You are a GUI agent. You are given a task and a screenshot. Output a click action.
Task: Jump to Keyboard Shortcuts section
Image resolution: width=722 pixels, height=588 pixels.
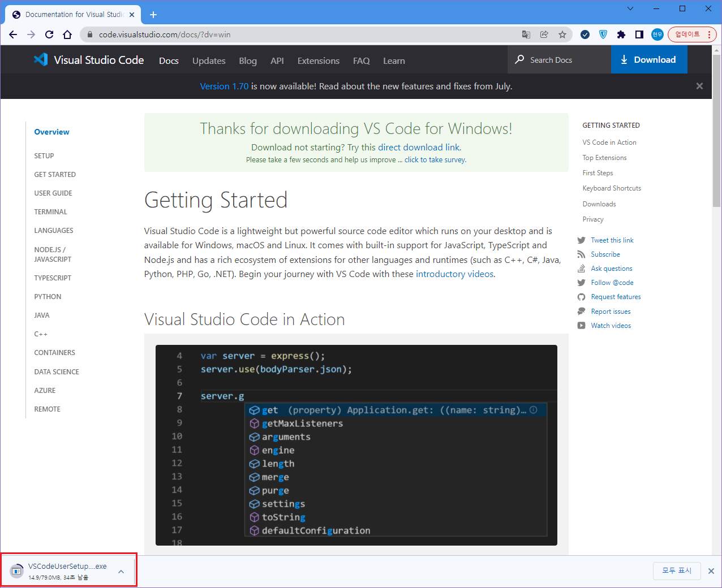[x=612, y=188]
